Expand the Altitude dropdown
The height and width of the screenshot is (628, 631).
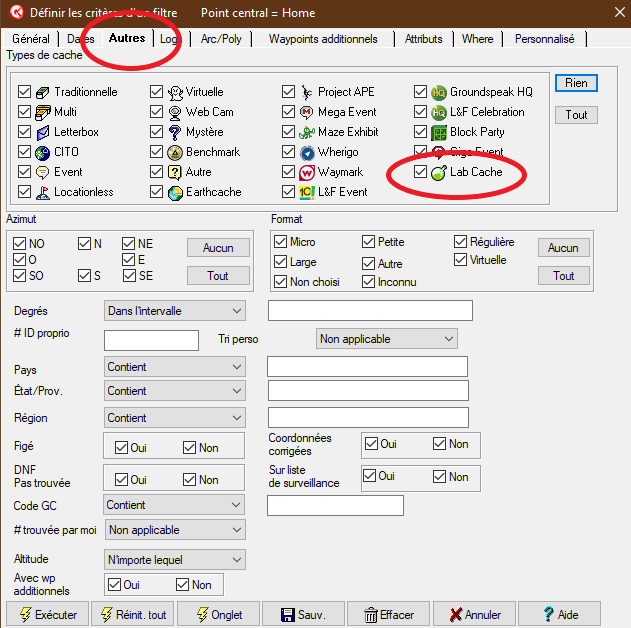point(175,560)
